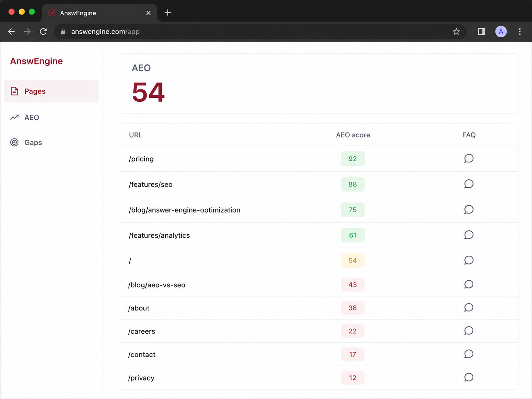Screen dimensions: 532x399
Task: Click the 54 score badge for root page
Action: pyautogui.click(x=353, y=260)
